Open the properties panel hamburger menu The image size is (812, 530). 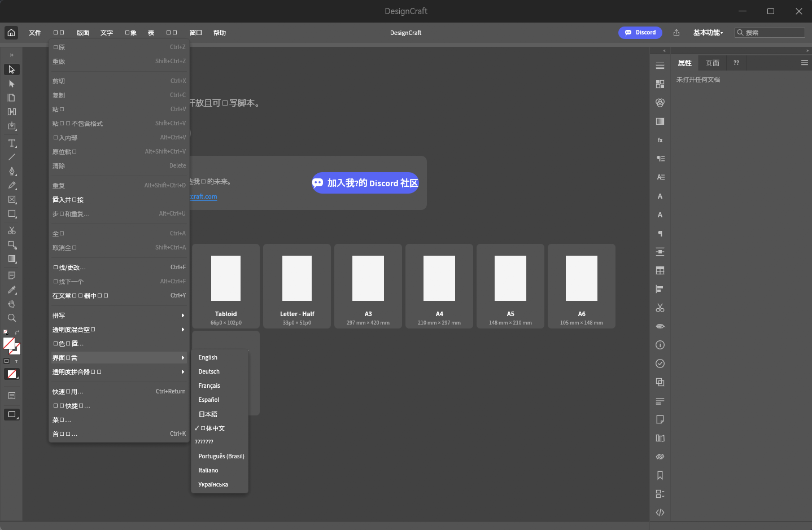(x=805, y=63)
